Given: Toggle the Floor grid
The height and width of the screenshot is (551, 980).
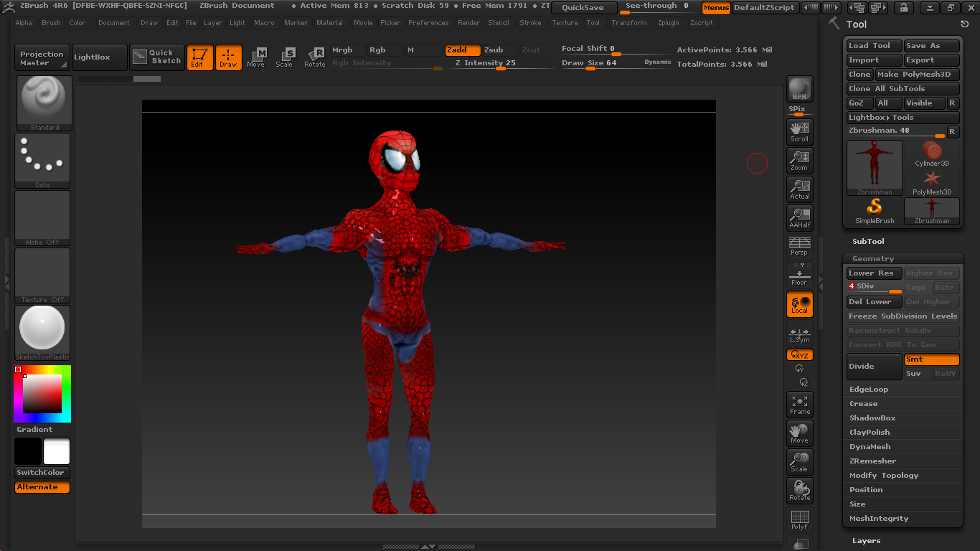Looking at the screenshot, I should coord(799,275).
